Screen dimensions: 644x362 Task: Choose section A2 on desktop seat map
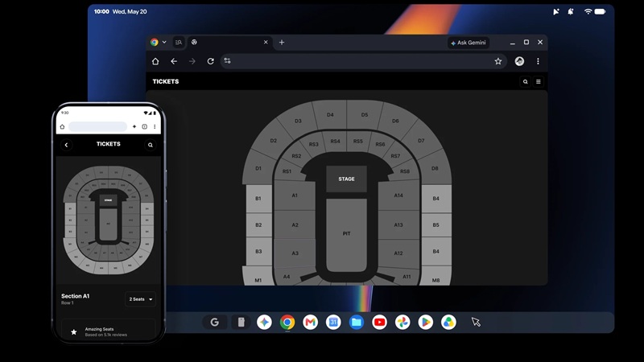click(x=295, y=225)
